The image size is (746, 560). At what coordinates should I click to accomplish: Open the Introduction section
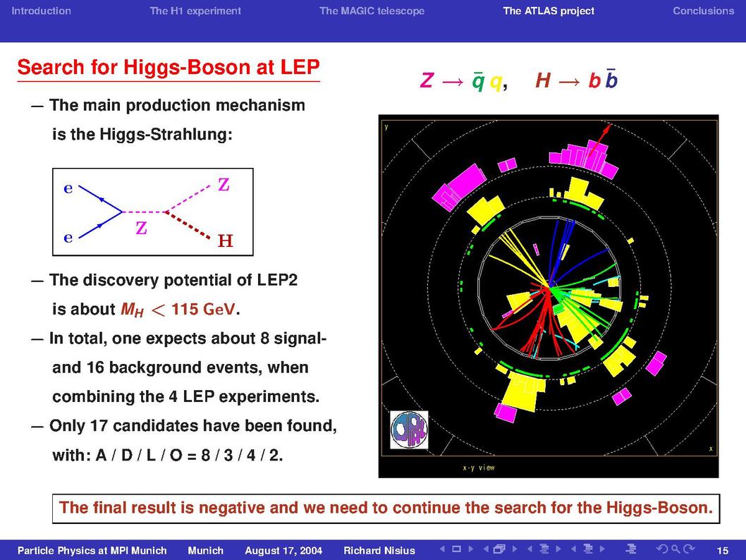[42, 11]
